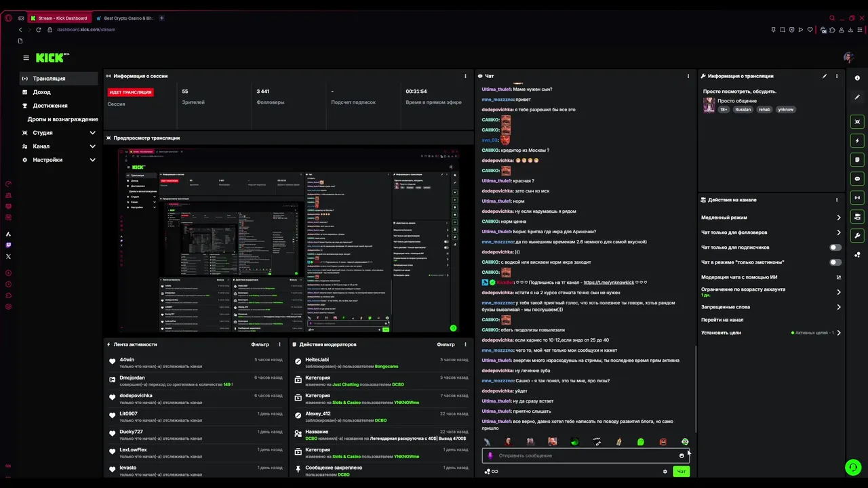The width and height of the screenshot is (868, 488).
Task: Open a new browser tab
Action: coord(161,18)
